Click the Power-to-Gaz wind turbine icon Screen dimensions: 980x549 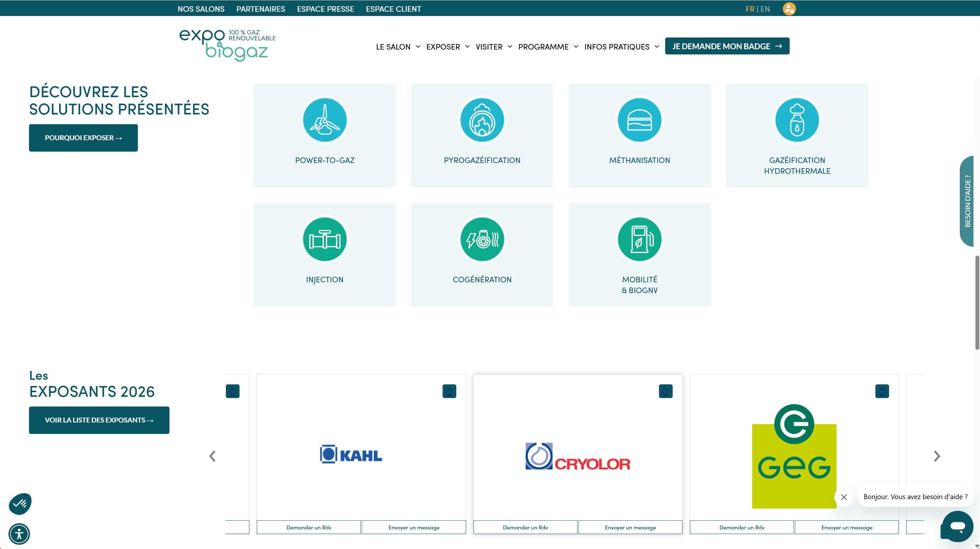coord(325,120)
